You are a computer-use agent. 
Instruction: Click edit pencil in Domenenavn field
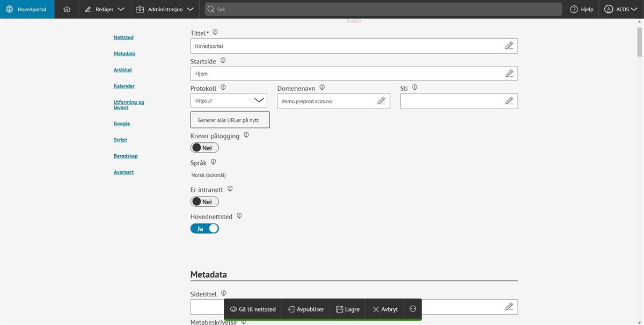click(381, 101)
